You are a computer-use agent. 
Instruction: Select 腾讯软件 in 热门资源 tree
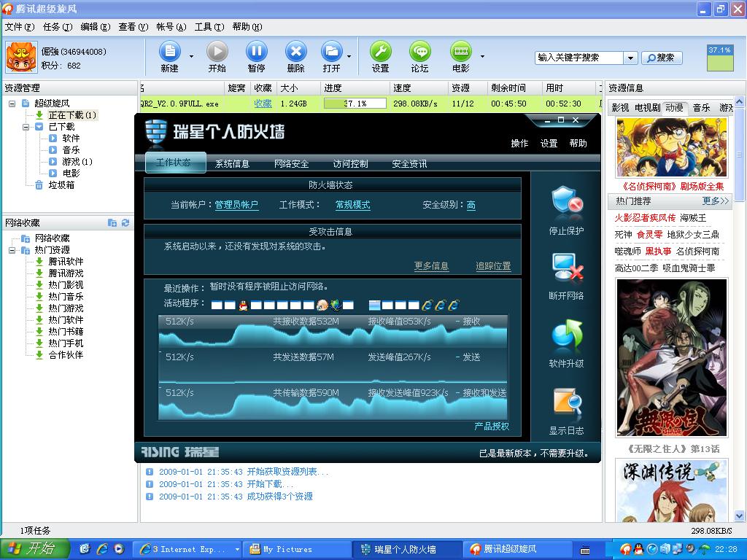point(66,262)
